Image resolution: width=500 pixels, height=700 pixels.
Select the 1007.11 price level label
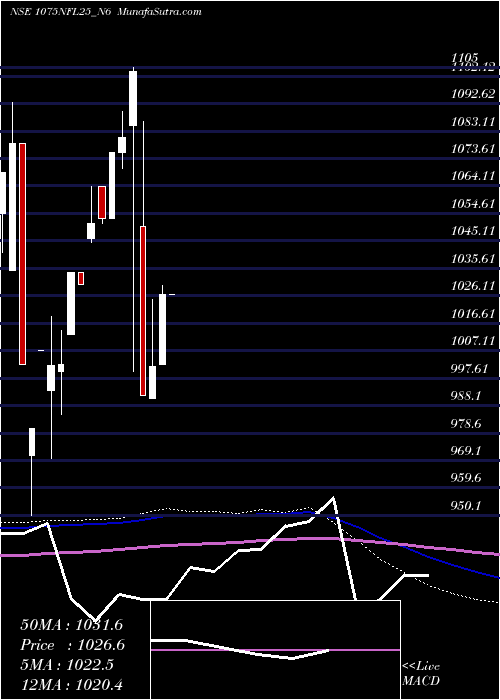473,341
